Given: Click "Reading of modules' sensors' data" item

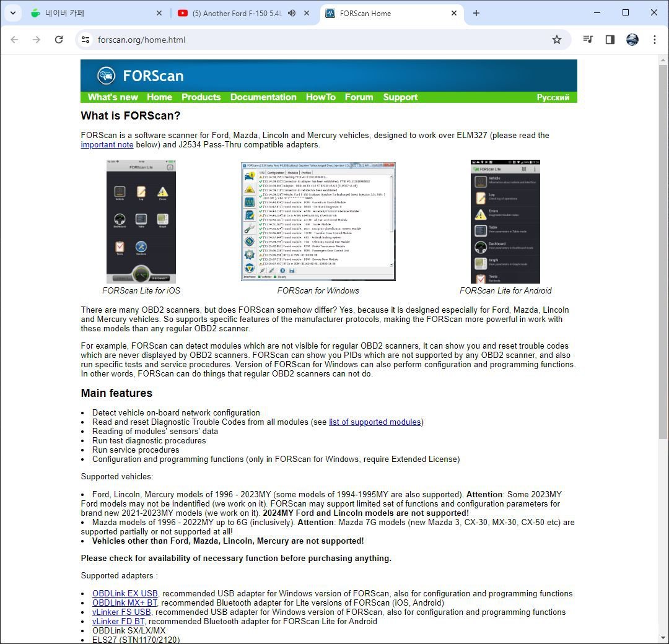Looking at the screenshot, I should 155,431.
